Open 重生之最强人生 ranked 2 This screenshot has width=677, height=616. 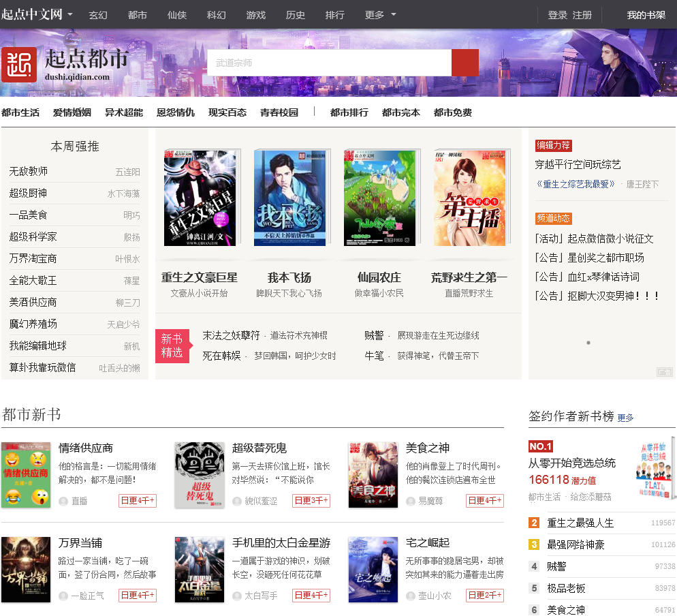(580, 523)
